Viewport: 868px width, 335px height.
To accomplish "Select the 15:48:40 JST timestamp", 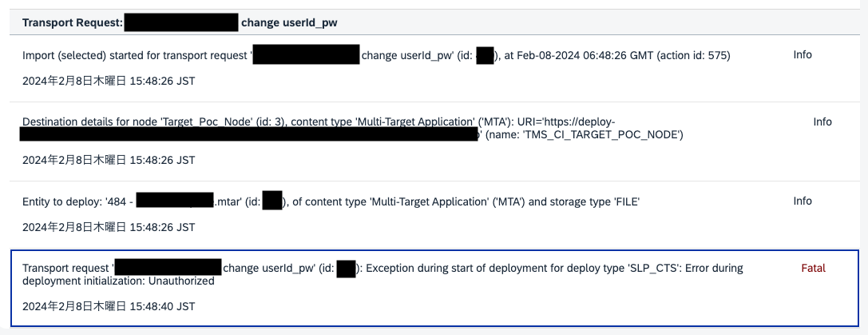I will (109, 306).
